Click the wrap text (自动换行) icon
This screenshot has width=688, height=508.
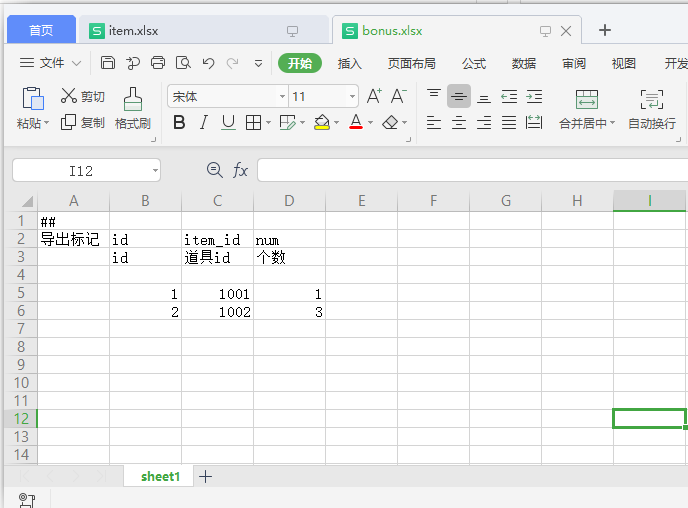(x=651, y=108)
